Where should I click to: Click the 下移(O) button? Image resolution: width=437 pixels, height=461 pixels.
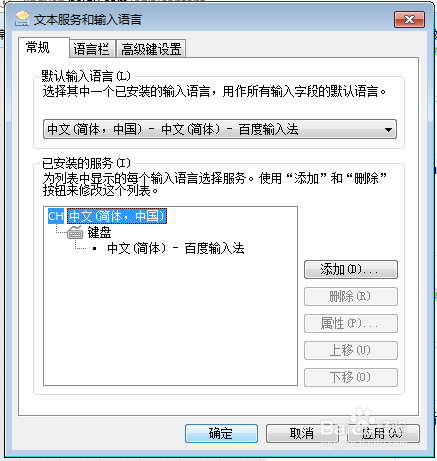coord(351,377)
